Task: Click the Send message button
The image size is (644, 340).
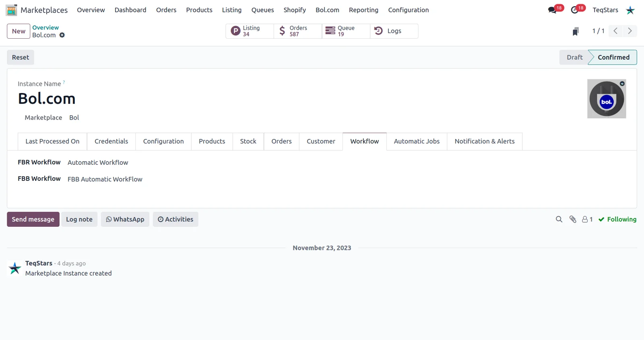Action: tap(33, 220)
